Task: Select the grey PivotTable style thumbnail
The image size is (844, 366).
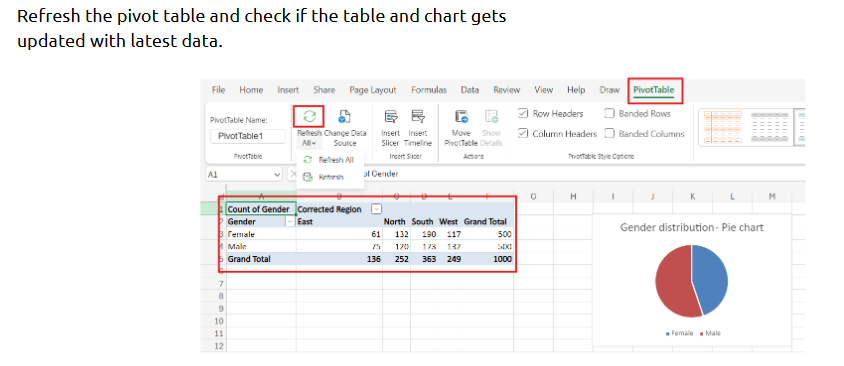Action: pyautogui.click(x=769, y=128)
